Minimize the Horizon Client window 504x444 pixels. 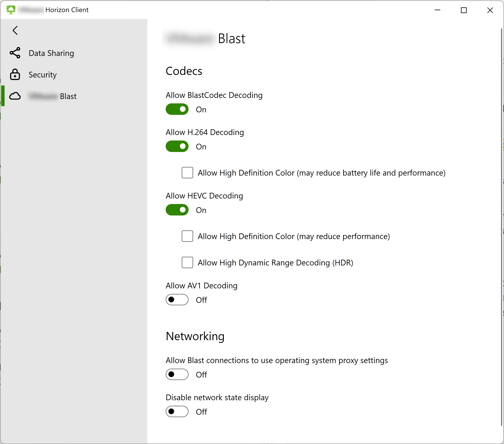(437, 10)
